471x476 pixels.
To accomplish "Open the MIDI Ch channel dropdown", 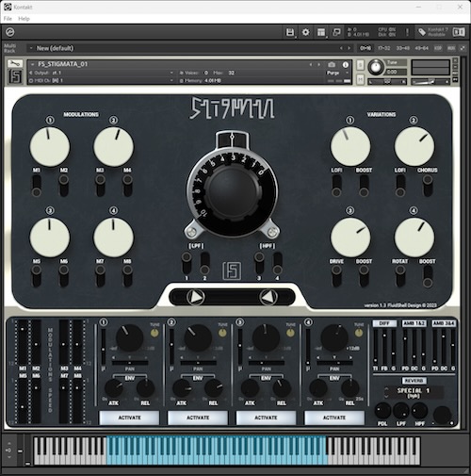I will click(x=102, y=80).
